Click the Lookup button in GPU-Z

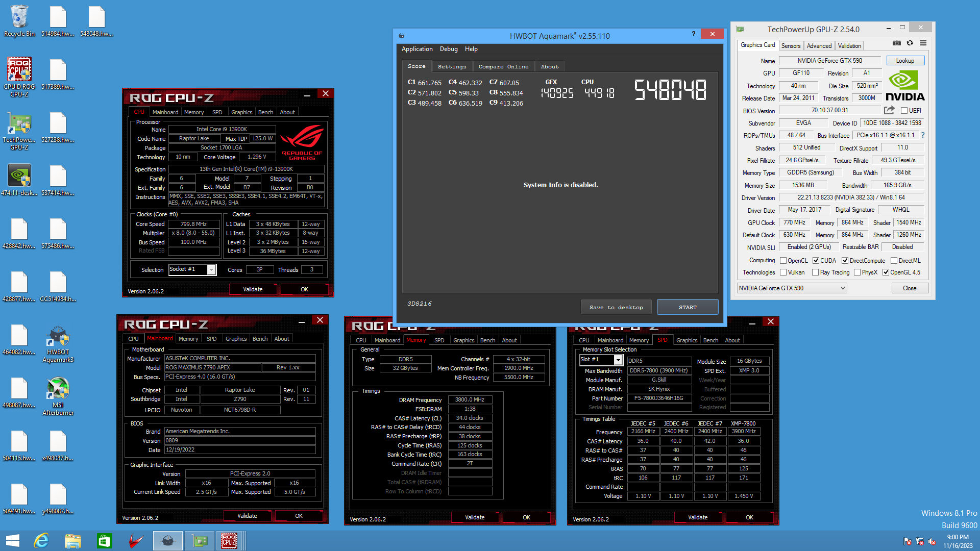(905, 61)
